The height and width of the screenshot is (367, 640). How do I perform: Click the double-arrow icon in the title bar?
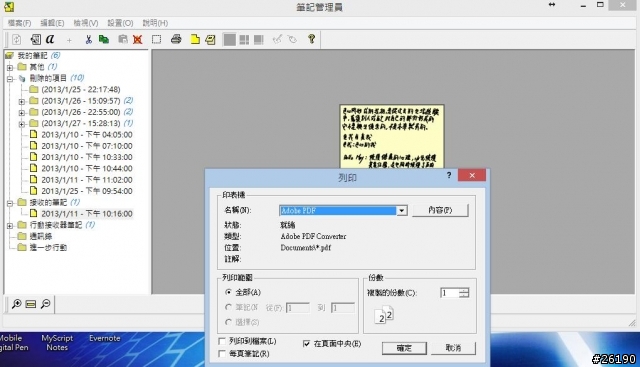[x=552, y=4]
